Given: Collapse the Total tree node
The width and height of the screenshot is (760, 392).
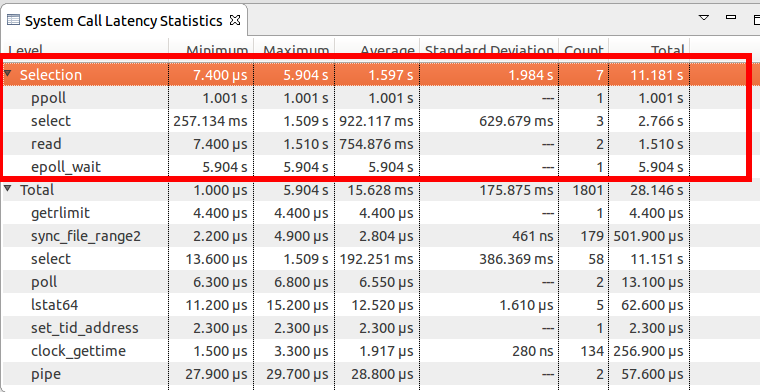Looking at the screenshot, I should coord(8,188).
